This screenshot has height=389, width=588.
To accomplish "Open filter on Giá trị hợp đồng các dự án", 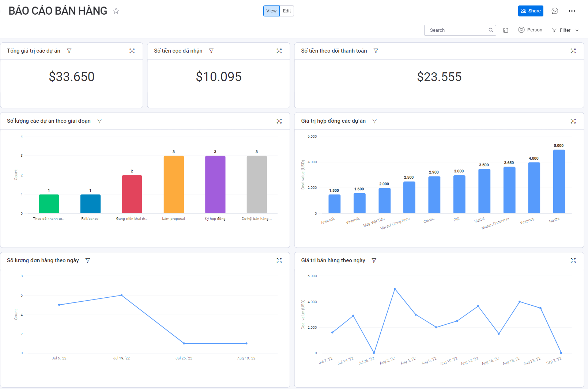I will [374, 121].
